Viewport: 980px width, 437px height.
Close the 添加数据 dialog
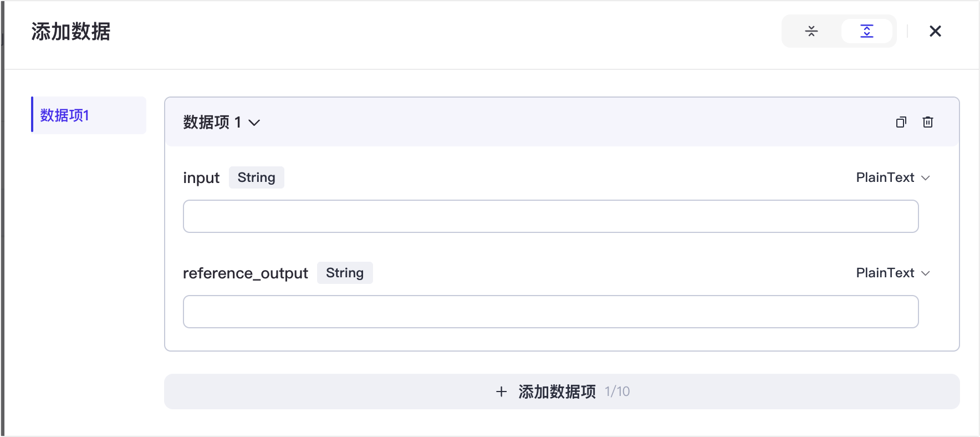pyautogui.click(x=935, y=31)
